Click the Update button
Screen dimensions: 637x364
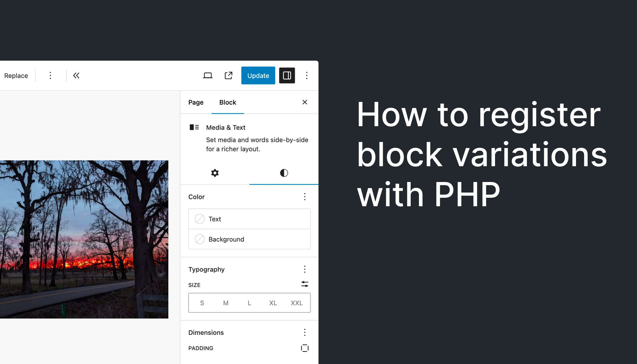(258, 76)
